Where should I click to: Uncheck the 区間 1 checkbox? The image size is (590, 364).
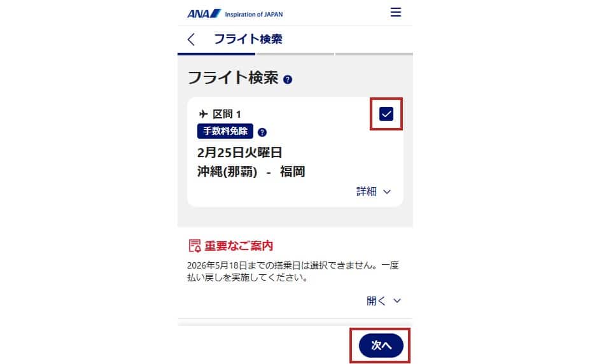point(386,114)
